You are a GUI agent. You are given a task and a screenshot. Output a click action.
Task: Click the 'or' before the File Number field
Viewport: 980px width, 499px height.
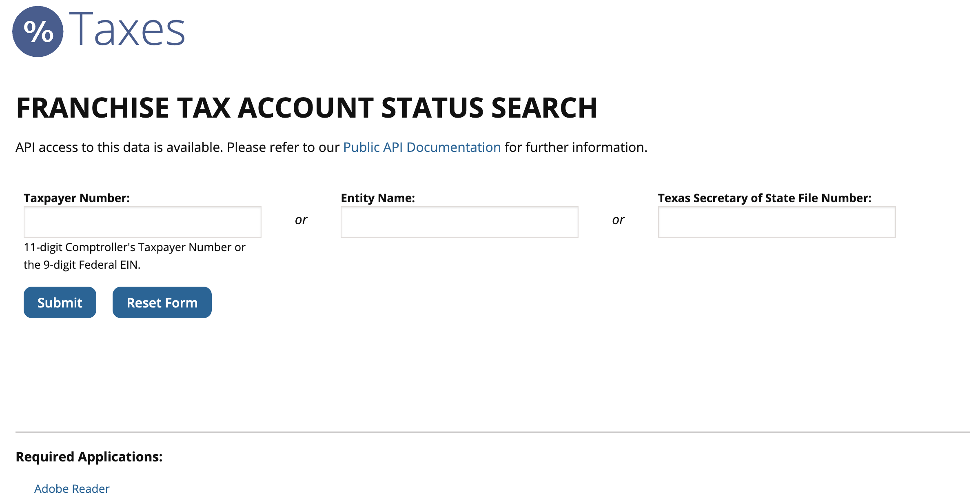click(618, 220)
